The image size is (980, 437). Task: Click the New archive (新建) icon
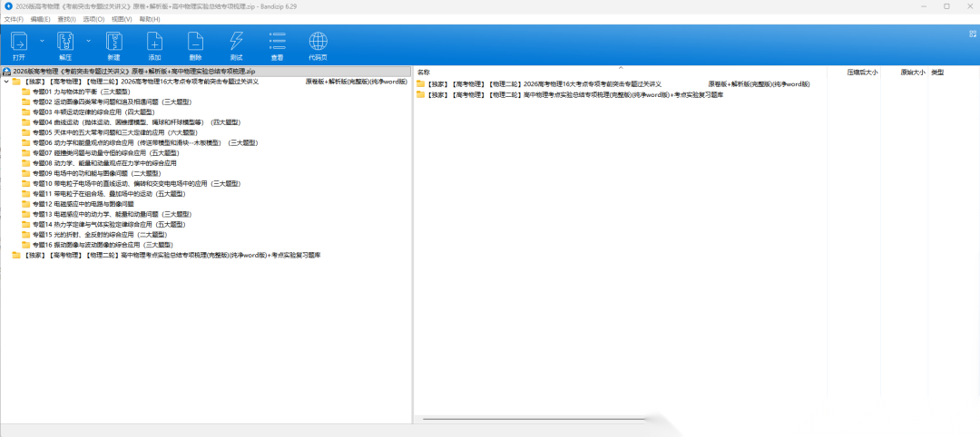point(113,44)
